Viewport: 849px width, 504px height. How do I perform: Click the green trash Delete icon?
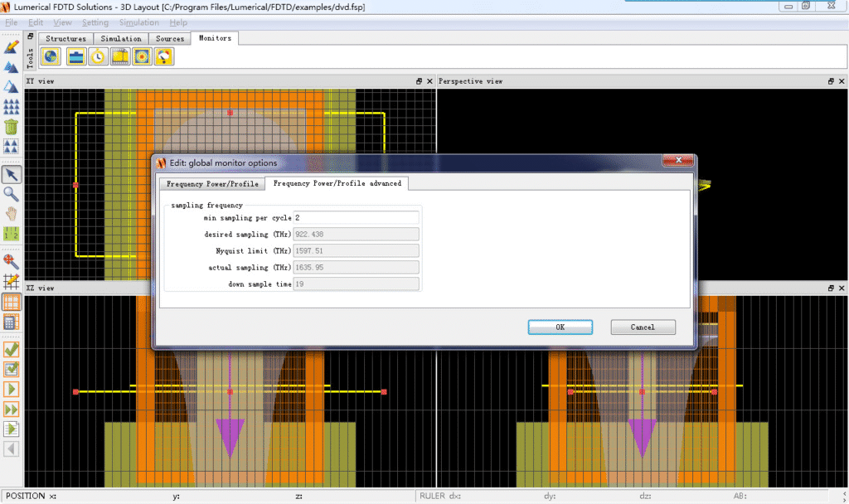coord(12,127)
